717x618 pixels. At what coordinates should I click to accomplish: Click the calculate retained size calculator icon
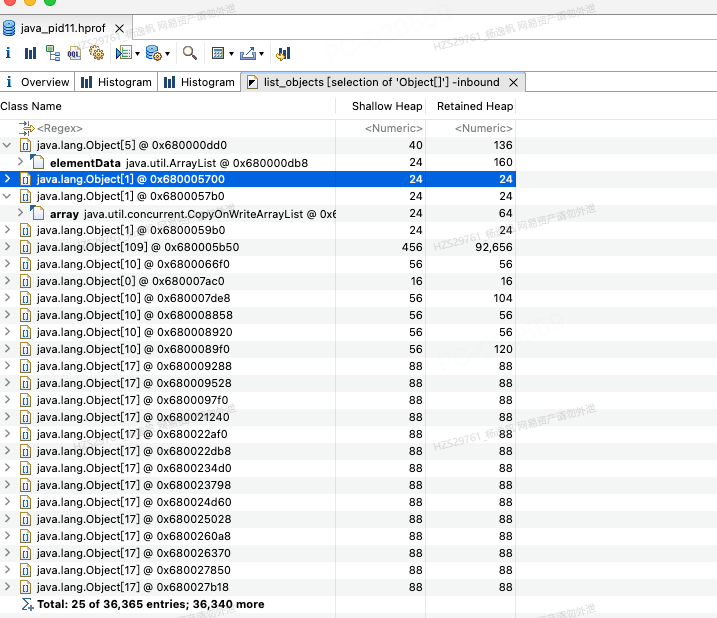point(218,54)
